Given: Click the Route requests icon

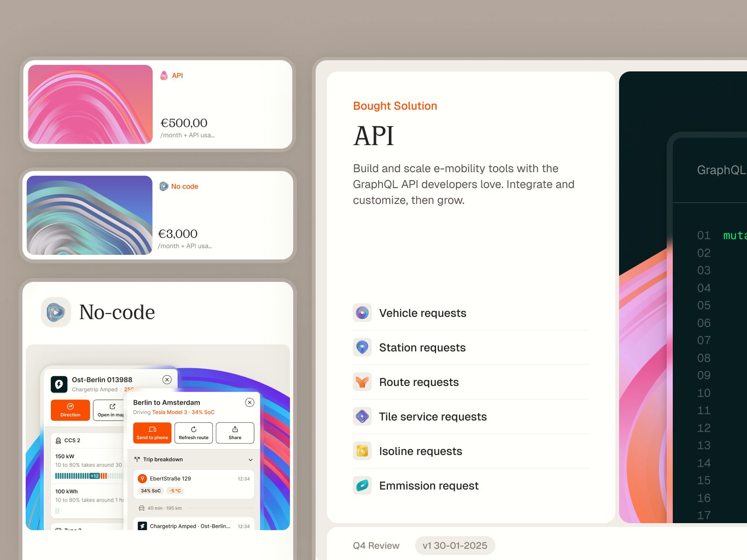Looking at the screenshot, I should pos(362,382).
